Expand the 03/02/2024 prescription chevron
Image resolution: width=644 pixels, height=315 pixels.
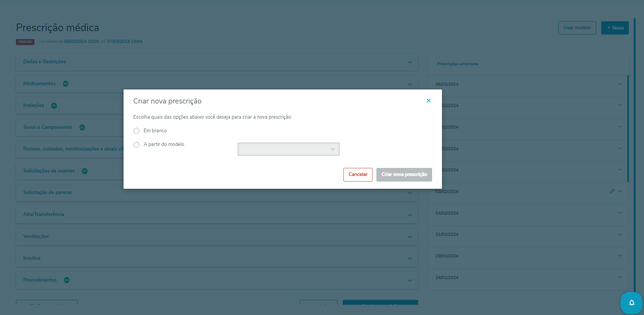[620, 191]
